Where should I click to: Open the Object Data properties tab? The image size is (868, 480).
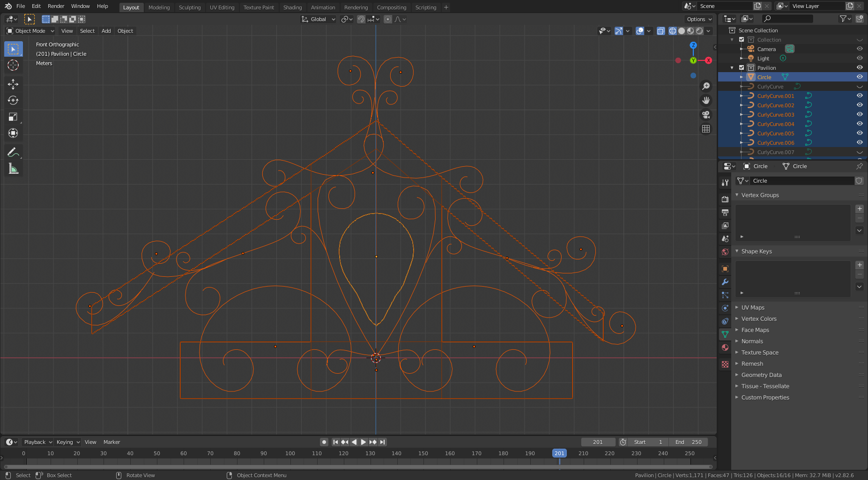(x=725, y=334)
